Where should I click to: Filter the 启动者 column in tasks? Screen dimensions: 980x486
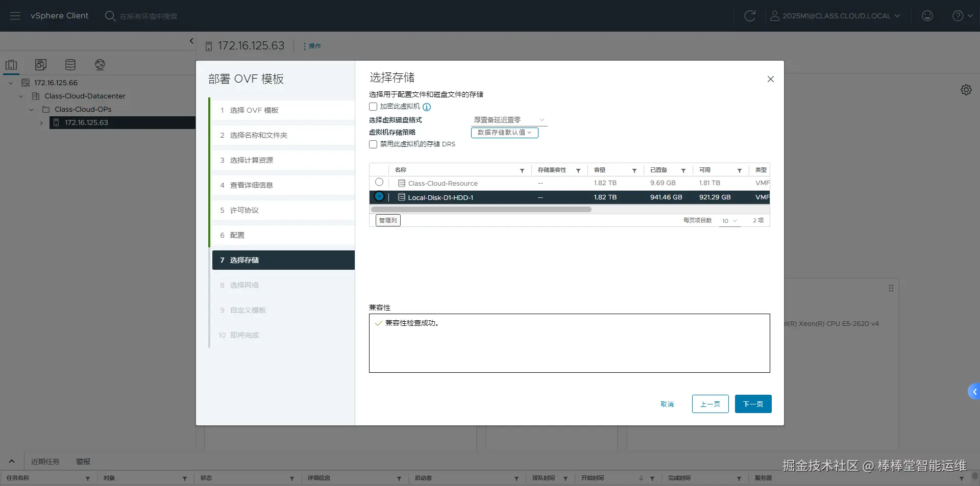[517, 478]
